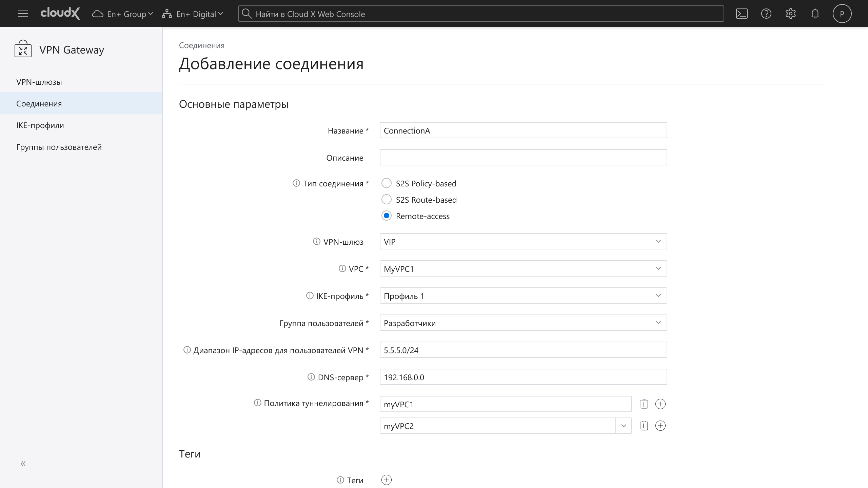Viewport: 868px width, 488px height.
Task: Click the help question mark icon
Action: pos(766,14)
